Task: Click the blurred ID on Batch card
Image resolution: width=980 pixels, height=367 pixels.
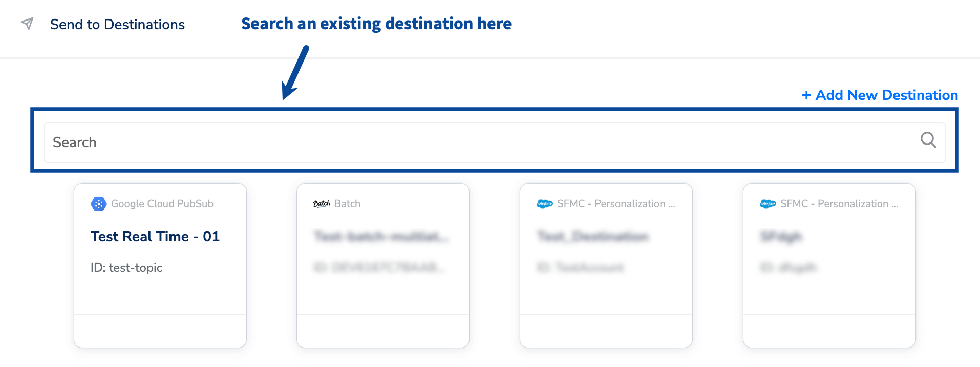Action: coord(379,268)
